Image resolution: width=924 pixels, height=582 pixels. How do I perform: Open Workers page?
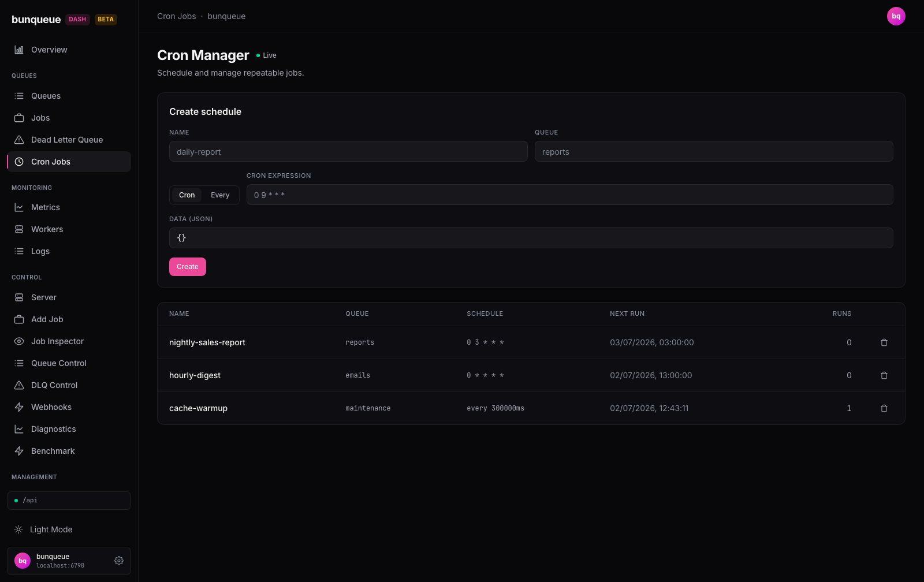pyautogui.click(x=69, y=229)
